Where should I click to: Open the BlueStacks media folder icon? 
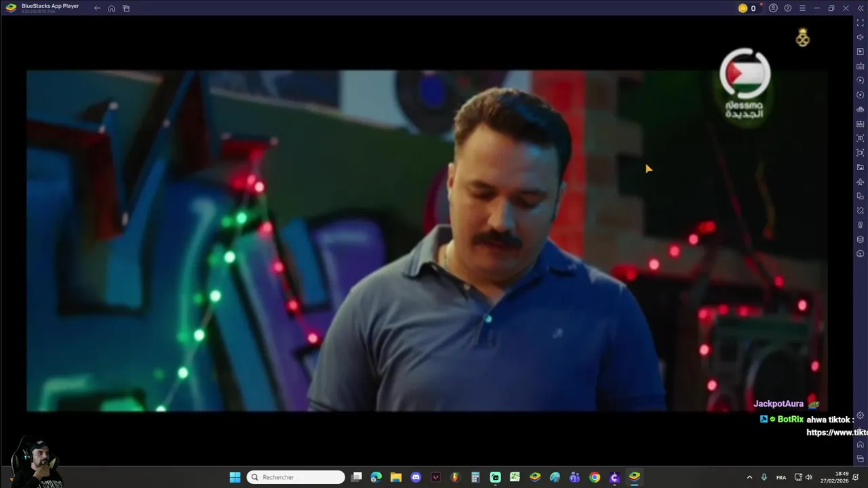click(x=861, y=167)
